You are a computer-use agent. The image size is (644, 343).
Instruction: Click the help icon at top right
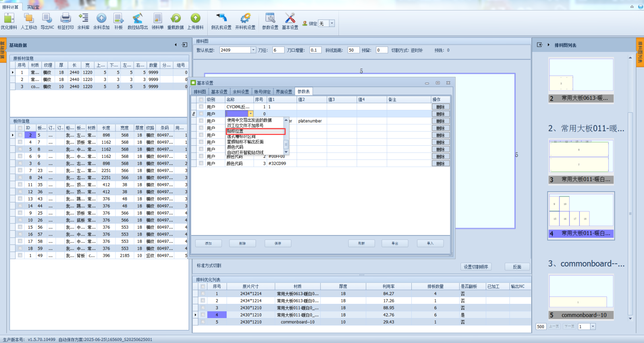point(640,6)
